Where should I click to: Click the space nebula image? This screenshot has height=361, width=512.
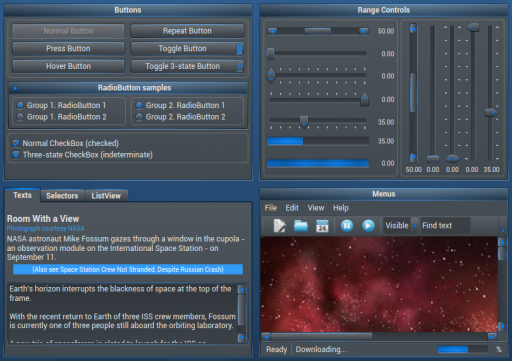pyautogui.click(x=379, y=284)
